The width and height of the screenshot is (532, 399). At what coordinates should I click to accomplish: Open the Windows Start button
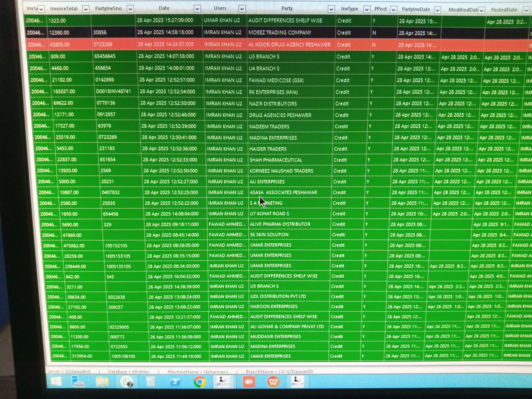[x=56, y=382]
